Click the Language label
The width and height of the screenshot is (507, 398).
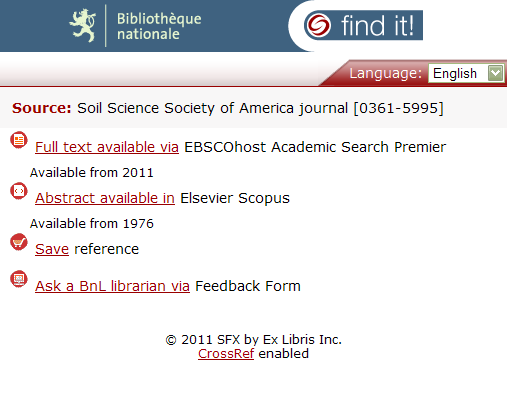[386, 73]
